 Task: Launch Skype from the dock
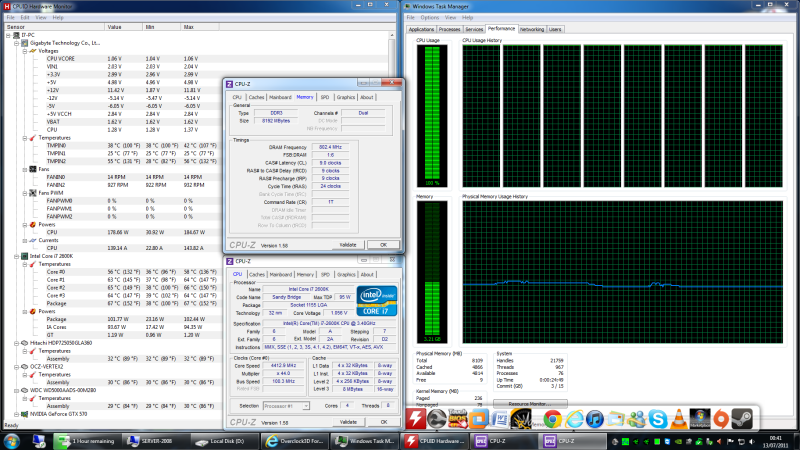(x=658, y=419)
